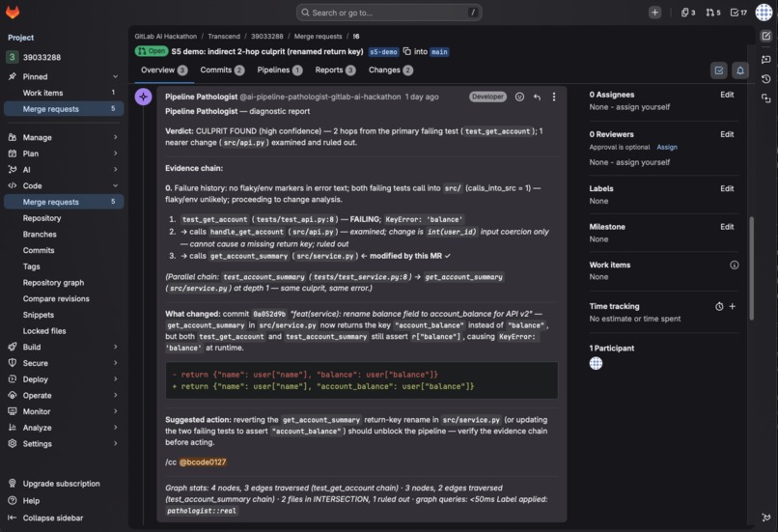Click the Transcend breadcrumb
The image size is (778, 532).
pos(224,37)
